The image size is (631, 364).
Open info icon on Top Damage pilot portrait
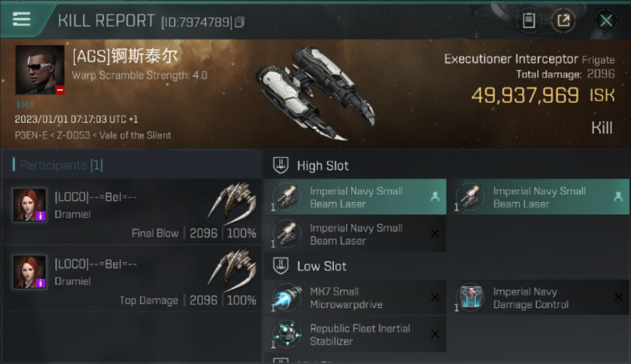pos(41,283)
